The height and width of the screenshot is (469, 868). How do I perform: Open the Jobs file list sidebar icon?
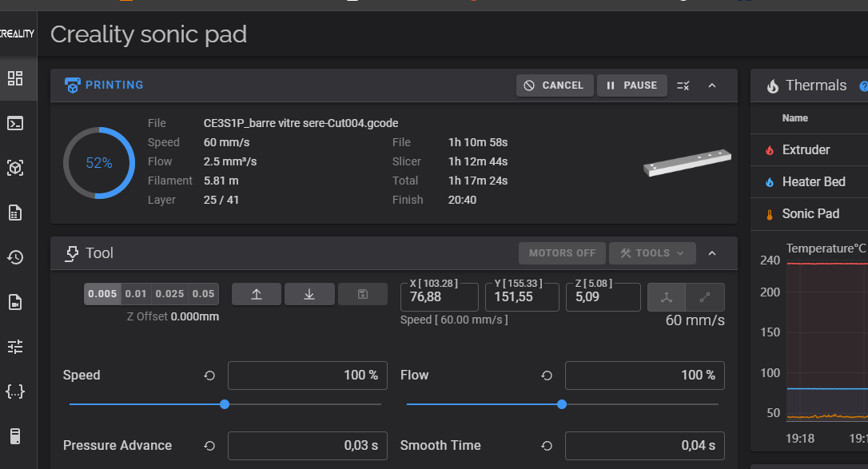click(15, 213)
